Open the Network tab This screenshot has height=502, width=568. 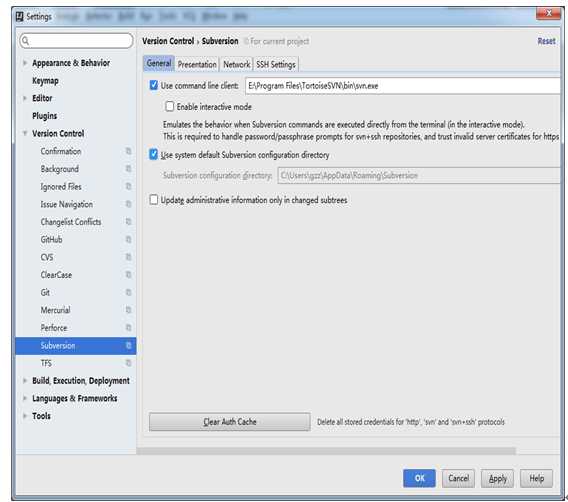237,64
